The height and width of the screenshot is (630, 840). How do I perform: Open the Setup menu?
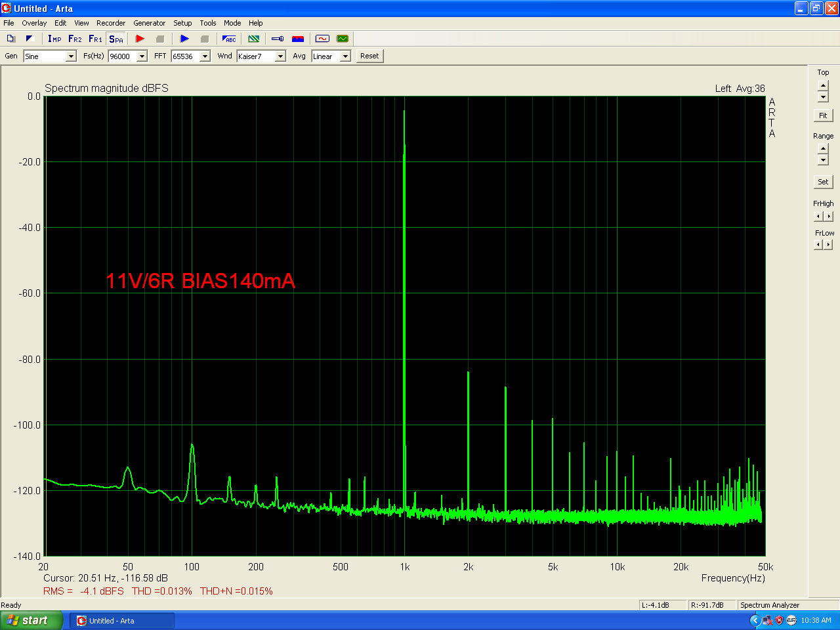tap(182, 23)
